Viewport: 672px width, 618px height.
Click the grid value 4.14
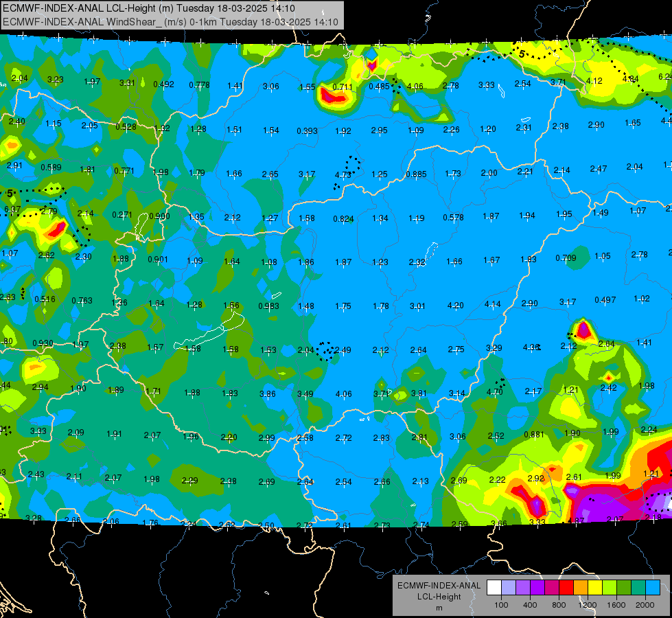[492, 304]
